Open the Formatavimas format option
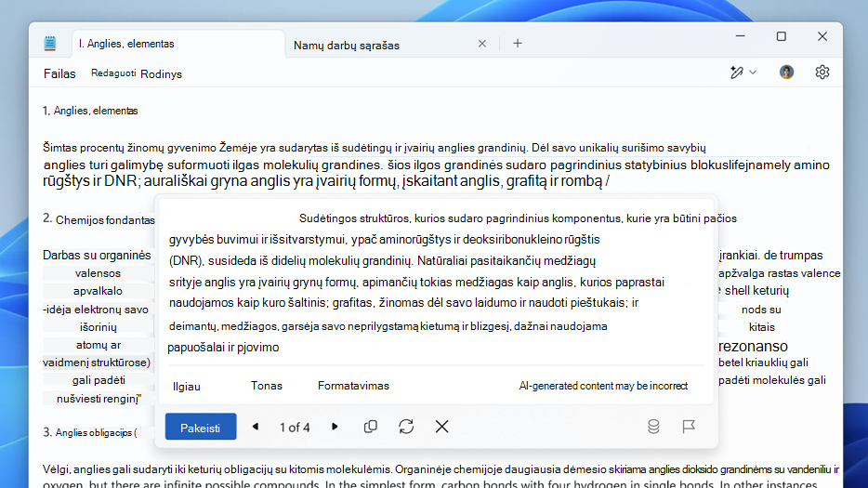 353,386
